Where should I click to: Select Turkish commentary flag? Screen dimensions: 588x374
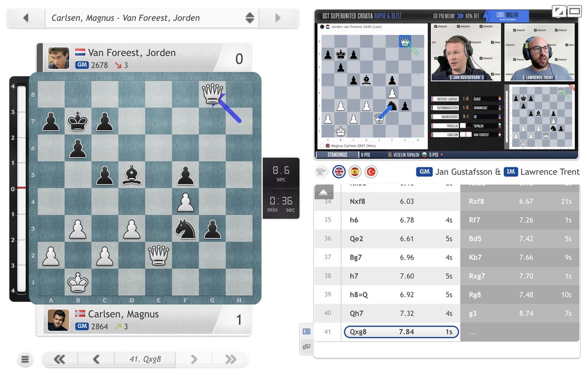pyautogui.click(x=371, y=172)
